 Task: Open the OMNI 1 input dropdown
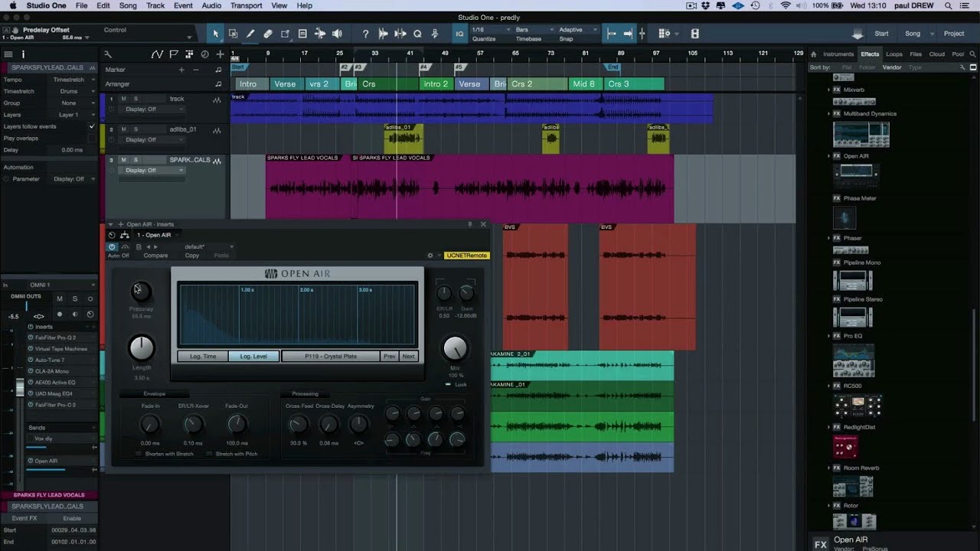(61, 285)
